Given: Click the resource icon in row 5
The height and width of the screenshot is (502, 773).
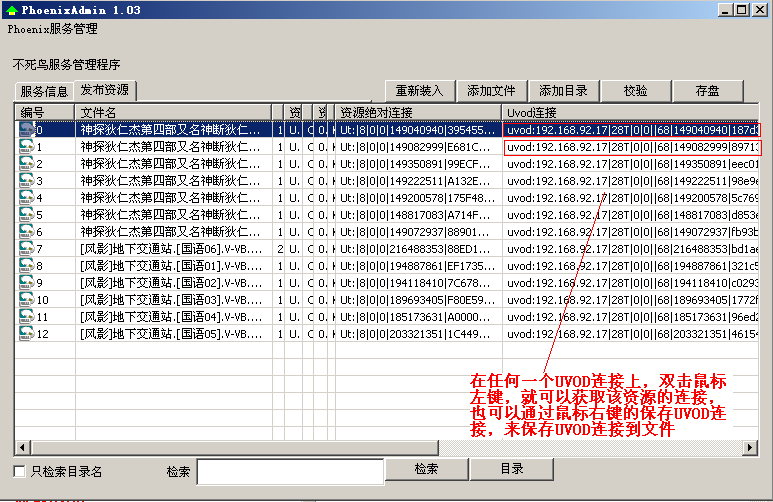Looking at the screenshot, I should coord(27,215).
